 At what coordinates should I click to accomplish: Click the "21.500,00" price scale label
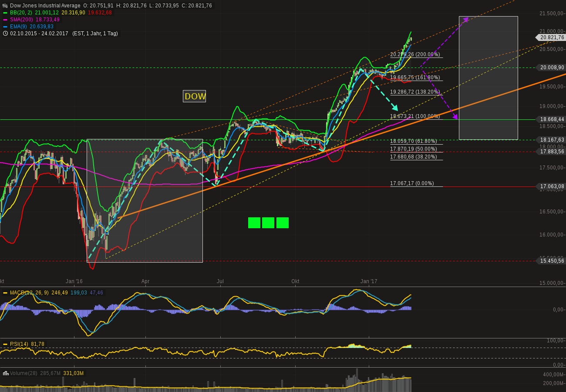pos(552,14)
